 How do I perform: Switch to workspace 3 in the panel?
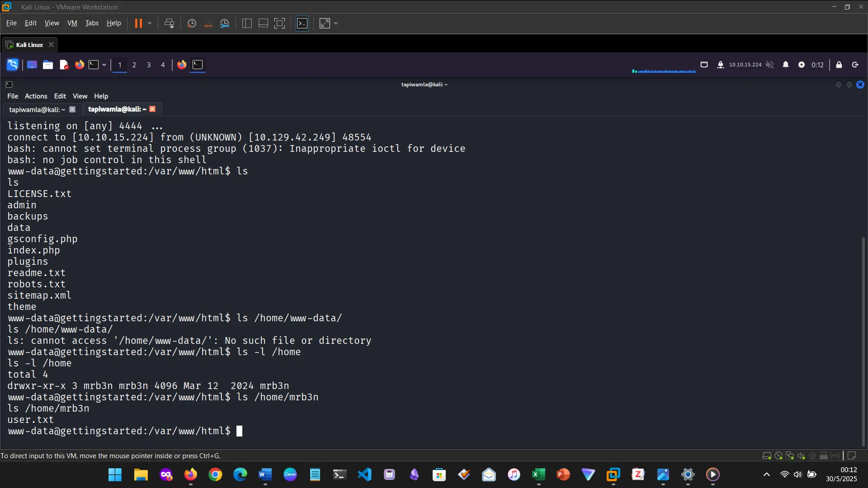(148, 65)
